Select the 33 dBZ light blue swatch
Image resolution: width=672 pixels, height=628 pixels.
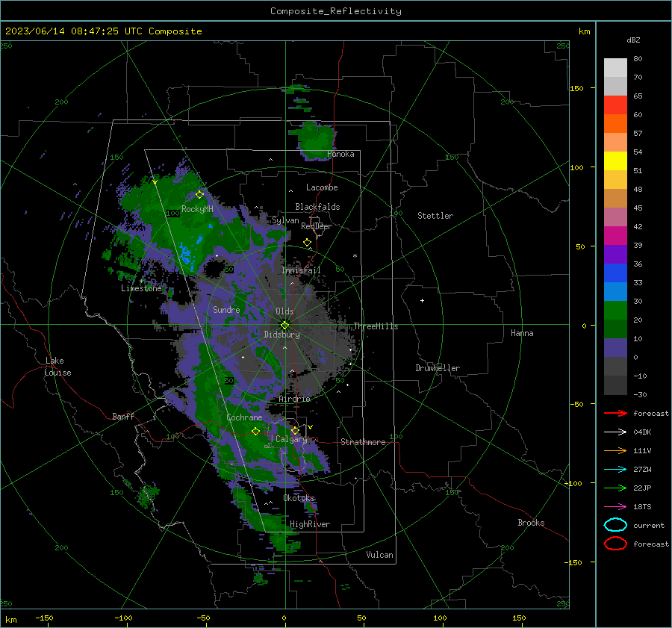click(x=615, y=291)
